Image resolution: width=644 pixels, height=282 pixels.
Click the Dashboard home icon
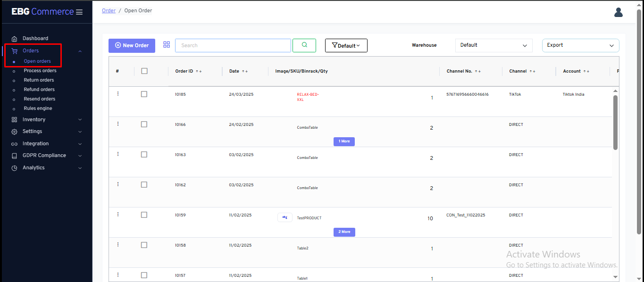coord(14,39)
